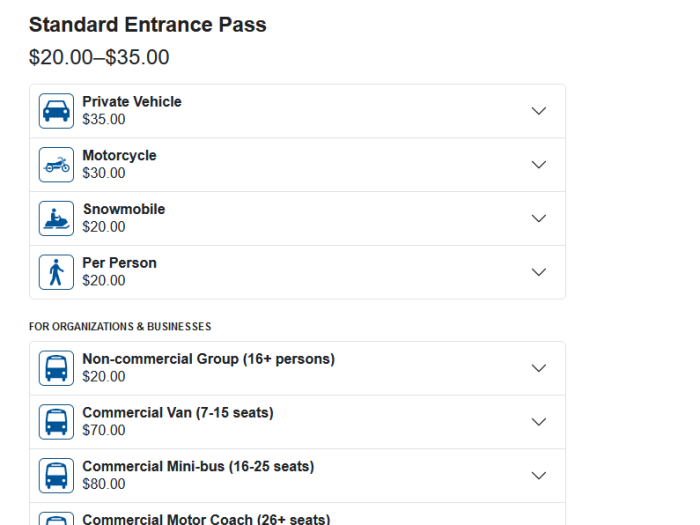Click the Non-commercial Group bus icon

(x=56, y=368)
